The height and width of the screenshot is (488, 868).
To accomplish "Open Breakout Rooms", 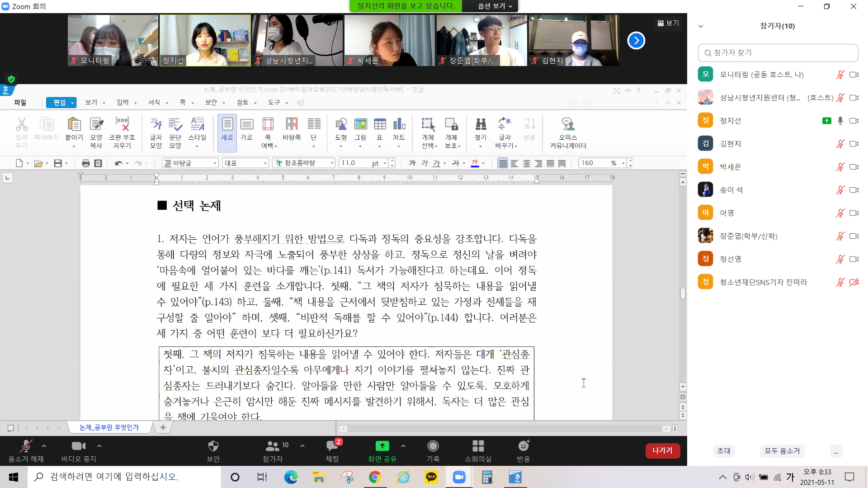I will click(x=478, y=450).
